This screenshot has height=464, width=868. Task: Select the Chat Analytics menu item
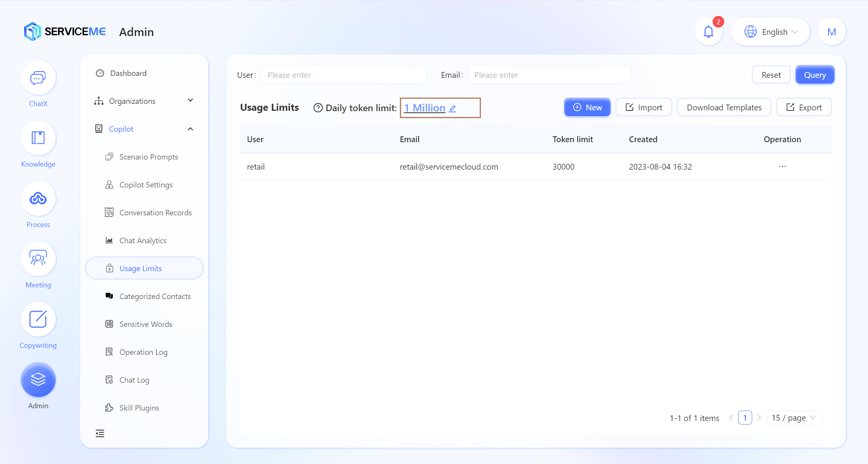143,241
